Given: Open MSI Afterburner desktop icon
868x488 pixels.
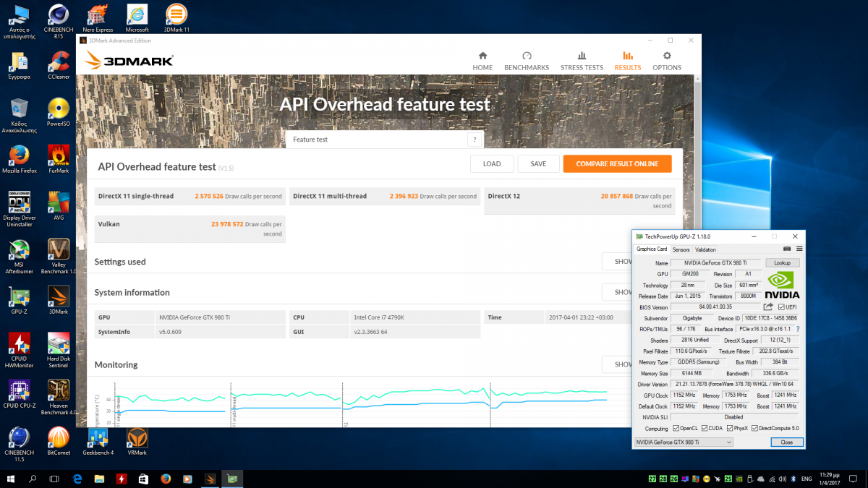Looking at the screenshot, I should tap(19, 257).
